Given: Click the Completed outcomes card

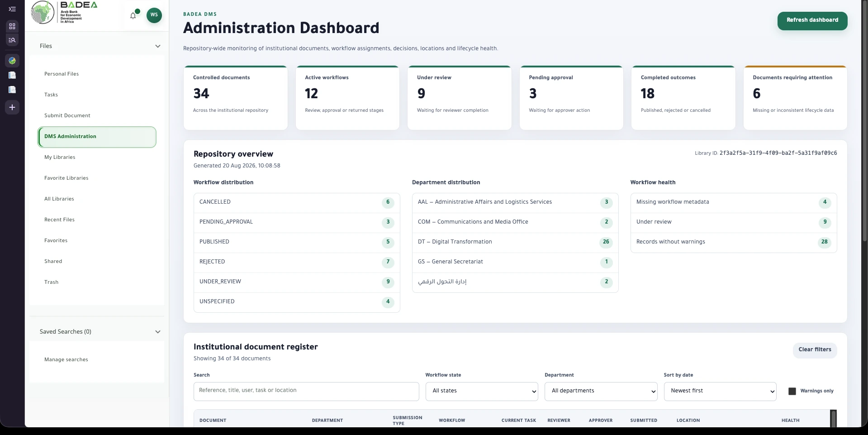Looking at the screenshot, I should click(683, 98).
